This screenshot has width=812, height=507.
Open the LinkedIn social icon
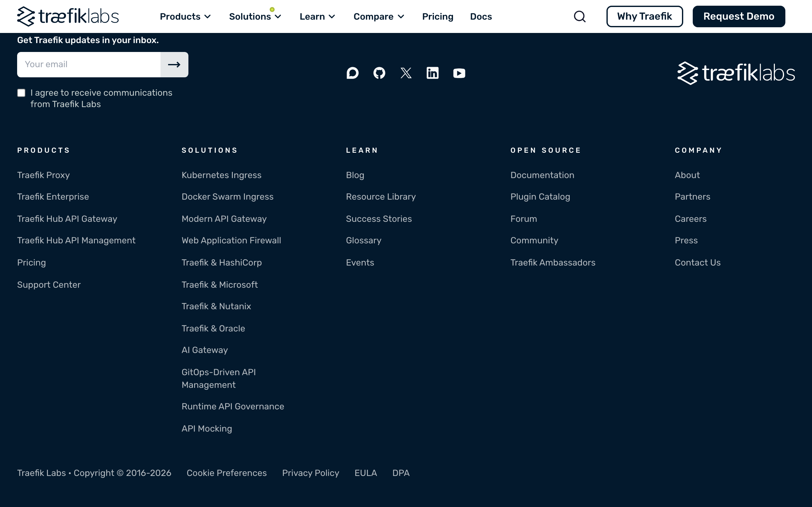pyautogui.click(x=433, y=73)
